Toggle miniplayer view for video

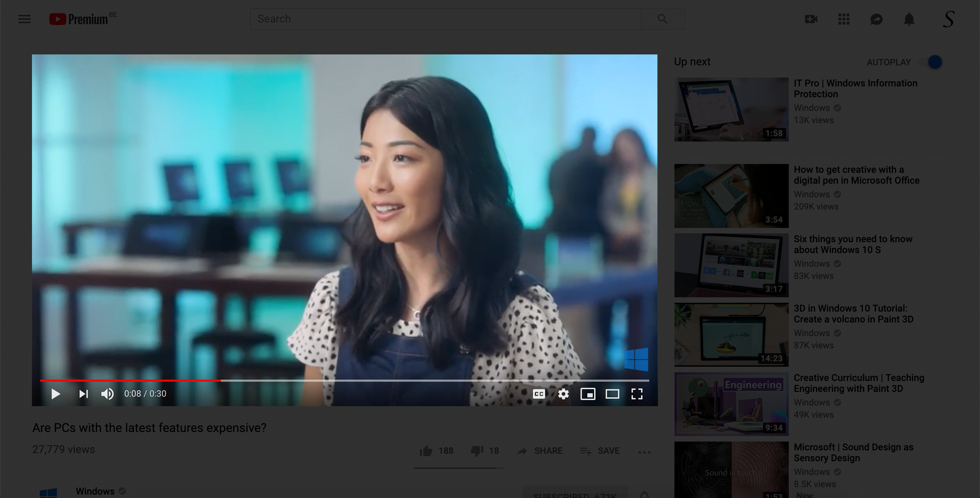588,393
